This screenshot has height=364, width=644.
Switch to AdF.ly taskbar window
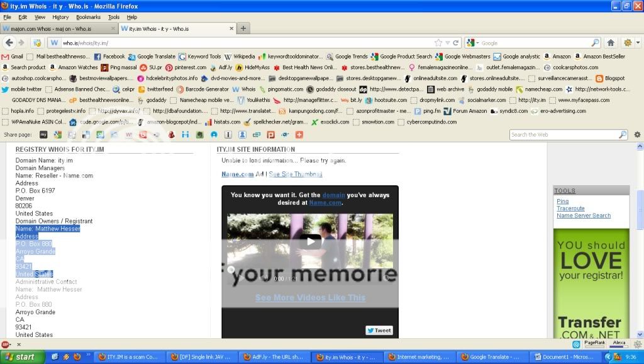(275, 357)
